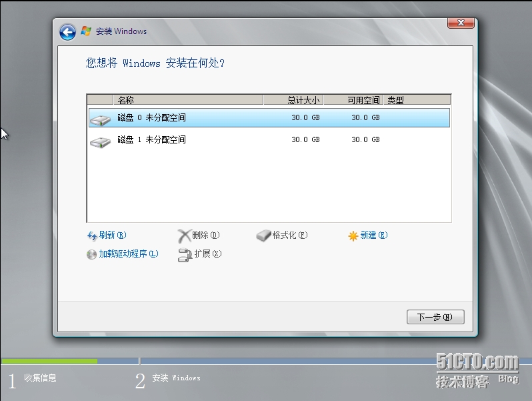Click 磁盘 1 total size 30.0 GB
The height and width of the screenshot is (401, 532).
click(305, 139)
